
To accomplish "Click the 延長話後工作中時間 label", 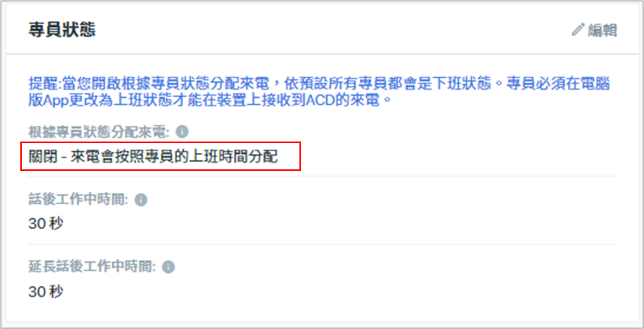I will coord(92,267).
